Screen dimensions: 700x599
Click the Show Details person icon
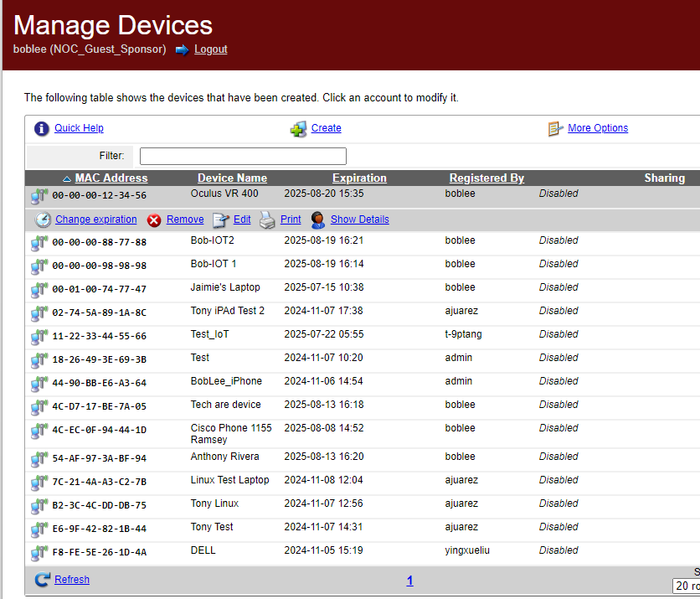pos(318,220)
